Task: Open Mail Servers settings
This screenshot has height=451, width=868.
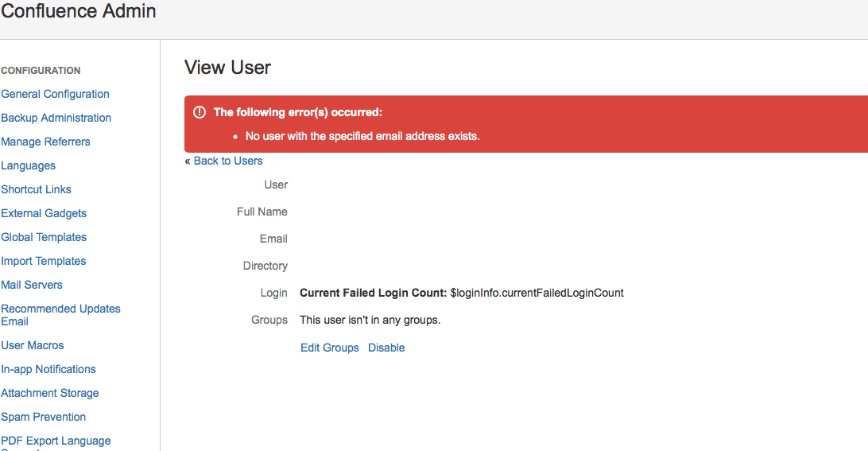Action: click(x=32, y=285)
